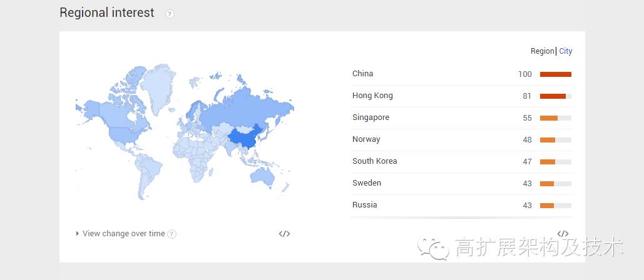Open Hong Kong region entry
The width and height of the screenshot is (644, 280).
pos(372,96)
